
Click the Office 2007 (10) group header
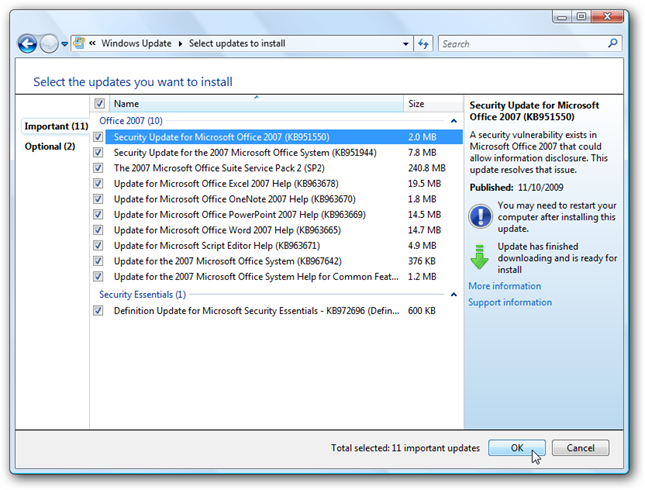point(131,121)
